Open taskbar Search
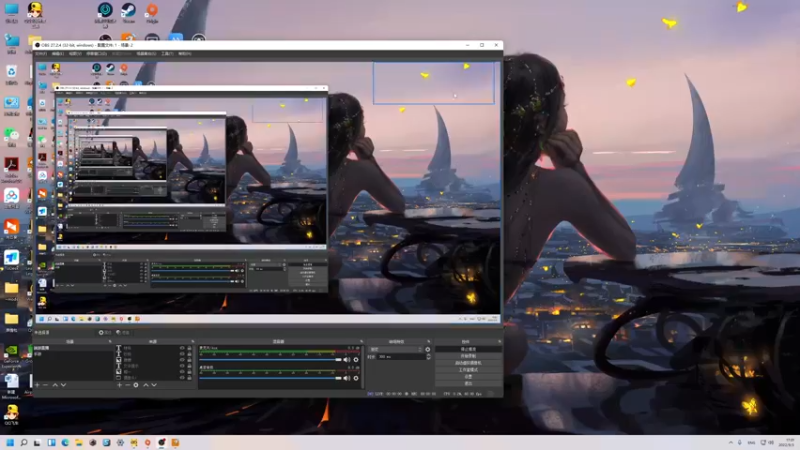800x450 pixels. pos(23,442)
